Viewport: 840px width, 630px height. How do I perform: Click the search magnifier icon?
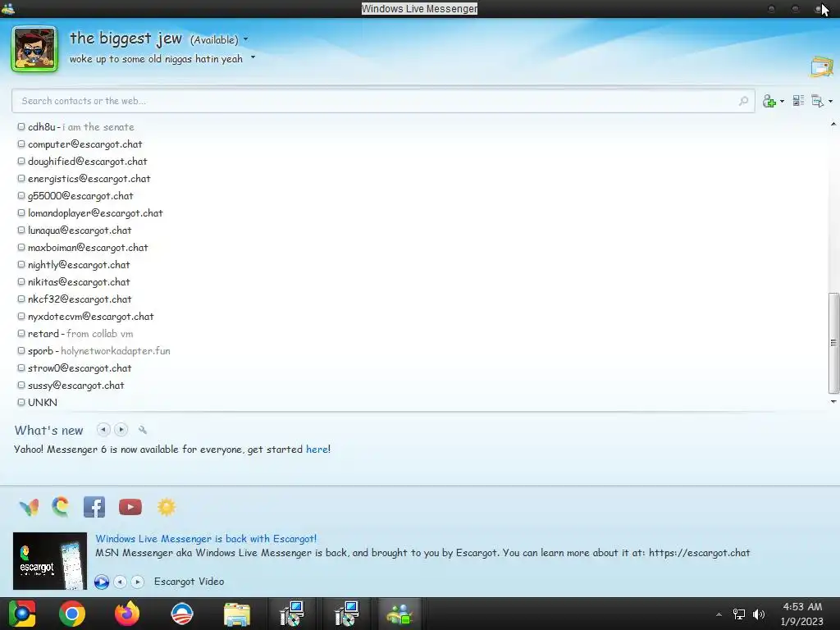tap(743, 101)
